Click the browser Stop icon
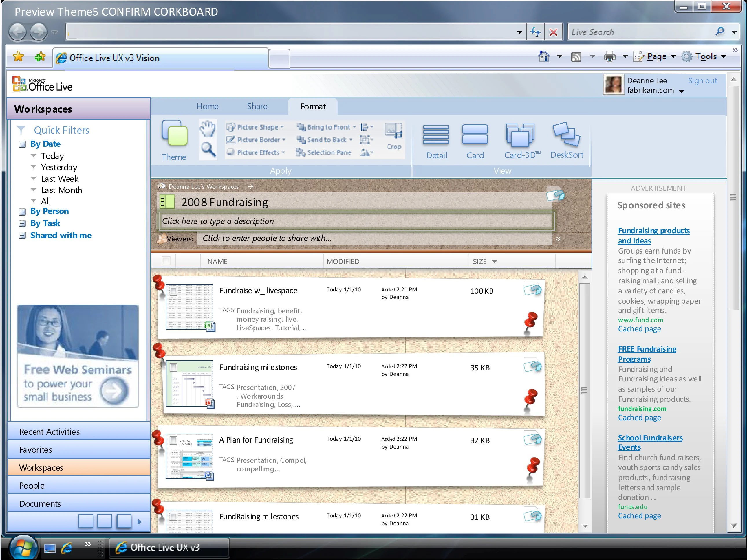 553,32
